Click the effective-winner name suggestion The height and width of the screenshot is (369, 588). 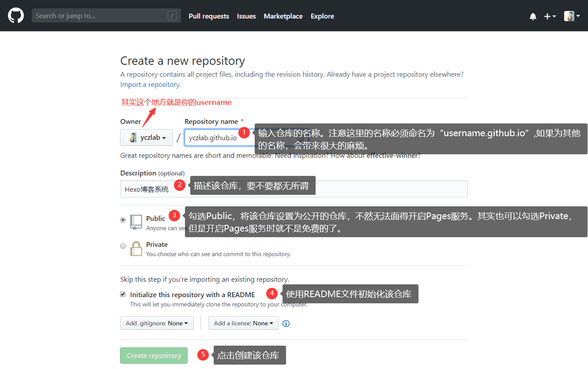pyautogui.click(x=392, y=156)
